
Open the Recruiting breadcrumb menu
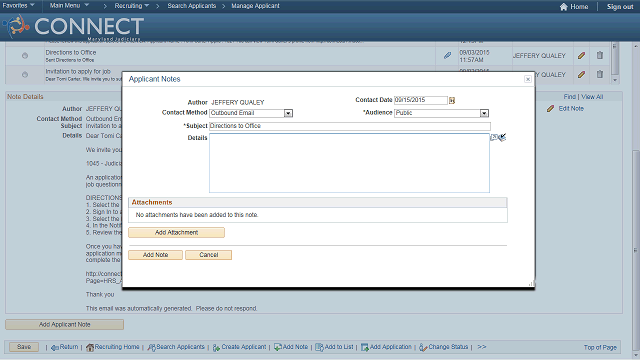131,6
